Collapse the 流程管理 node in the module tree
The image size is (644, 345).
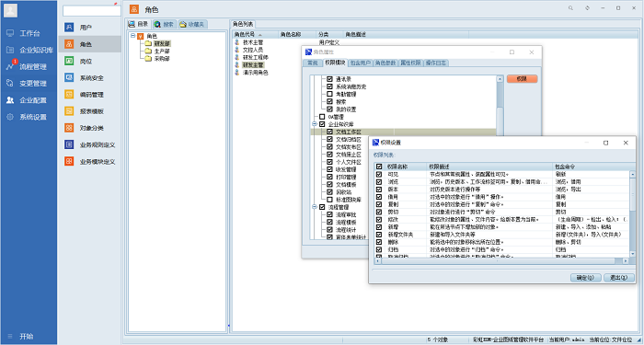[x=315, y=207]
